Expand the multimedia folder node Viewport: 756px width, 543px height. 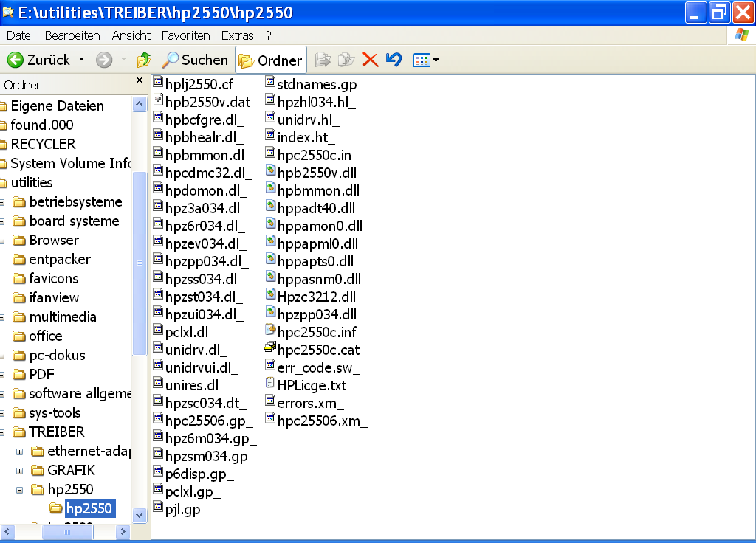pyautogui.click(x=2, y=317)
